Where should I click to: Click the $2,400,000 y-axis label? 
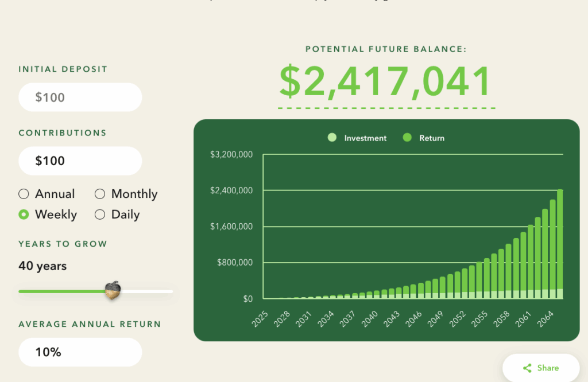(231, 190)
